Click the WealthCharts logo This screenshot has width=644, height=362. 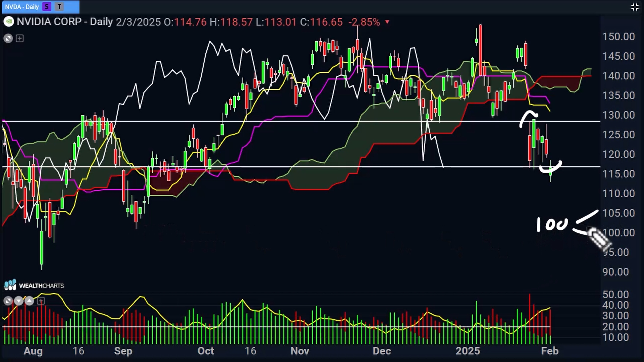click(34, 285)
